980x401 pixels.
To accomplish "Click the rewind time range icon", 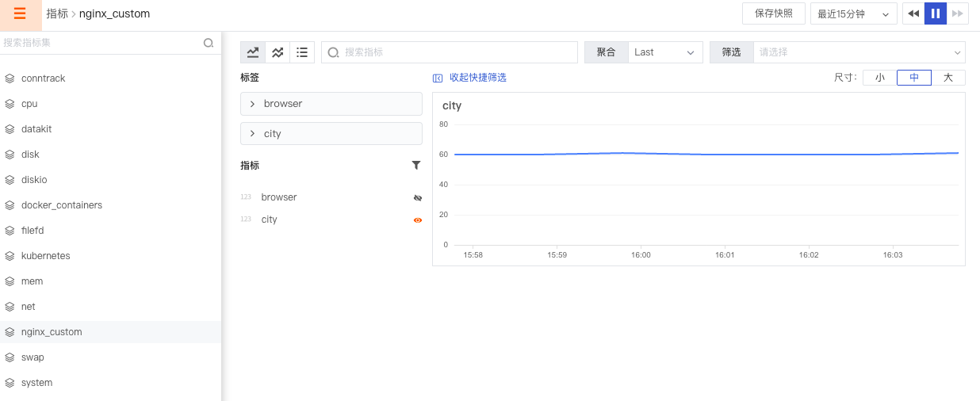I will point(913,13).
